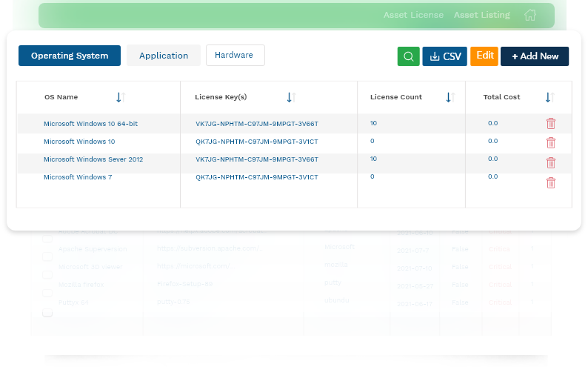Click the 'Microsoft Windows 10 64-bit' name
The width and height of the screenshot is (588, 367).
90,124
